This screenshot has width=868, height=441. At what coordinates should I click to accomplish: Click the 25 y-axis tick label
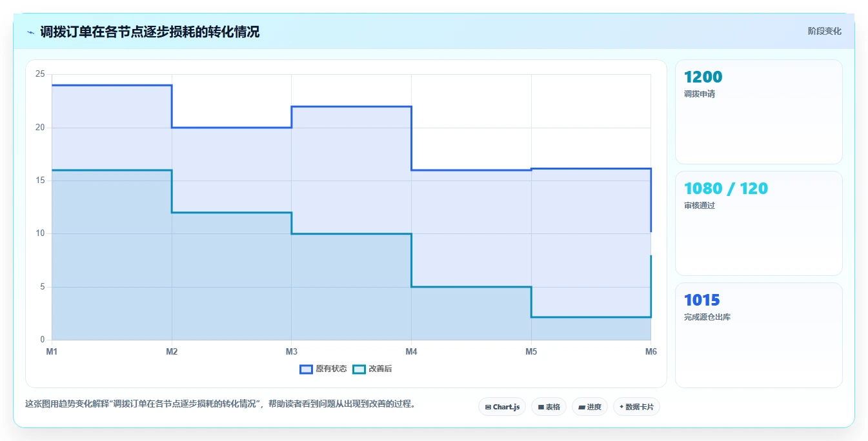tap(40, 74)
